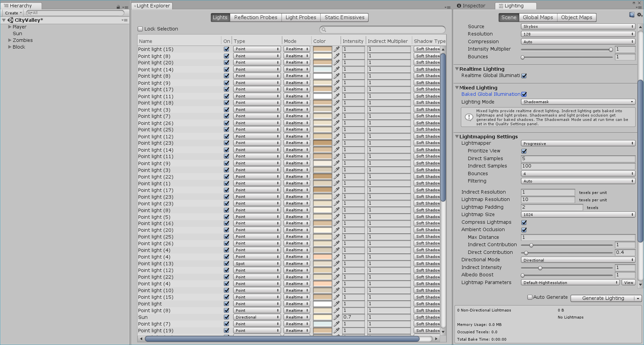This screenshot has height=345, width=644.
Task: Toggle the Auto Generate checkbox
Action: tap(530, 297)
